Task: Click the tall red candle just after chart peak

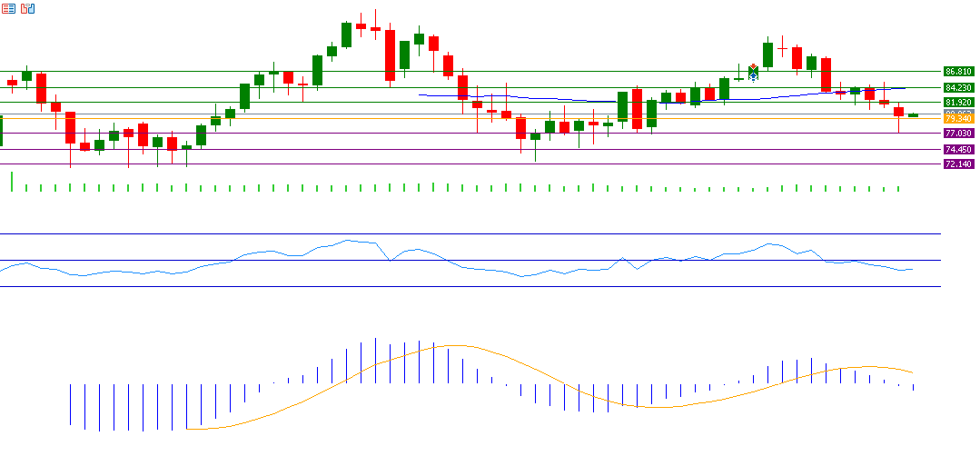Action: (390, 55)
